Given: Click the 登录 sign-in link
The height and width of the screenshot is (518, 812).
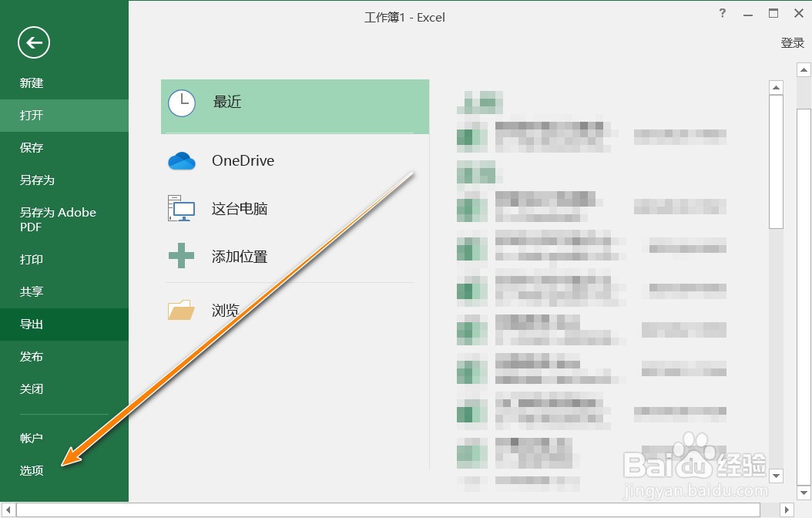Looking at the screenshot, I should [x=792, y=43].
